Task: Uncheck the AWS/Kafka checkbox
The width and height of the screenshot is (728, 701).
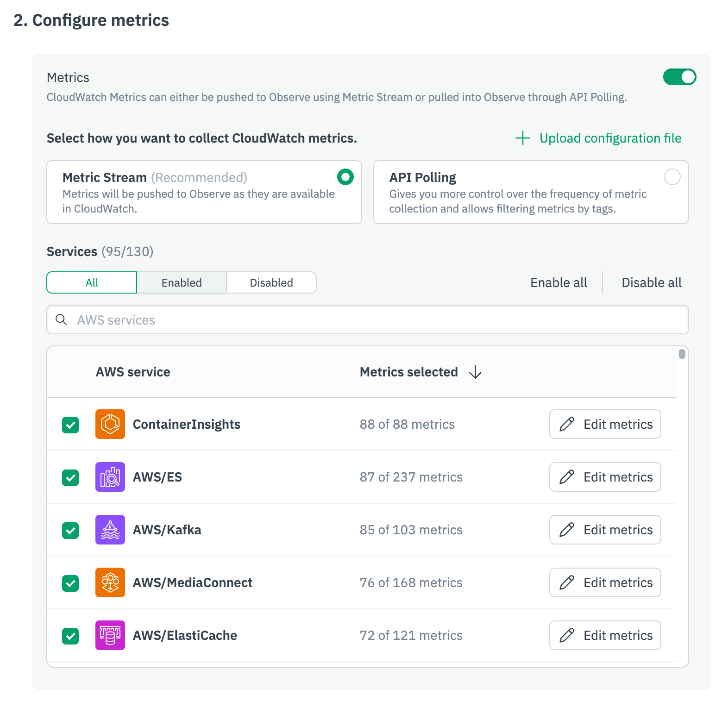Action: point(70,530)
